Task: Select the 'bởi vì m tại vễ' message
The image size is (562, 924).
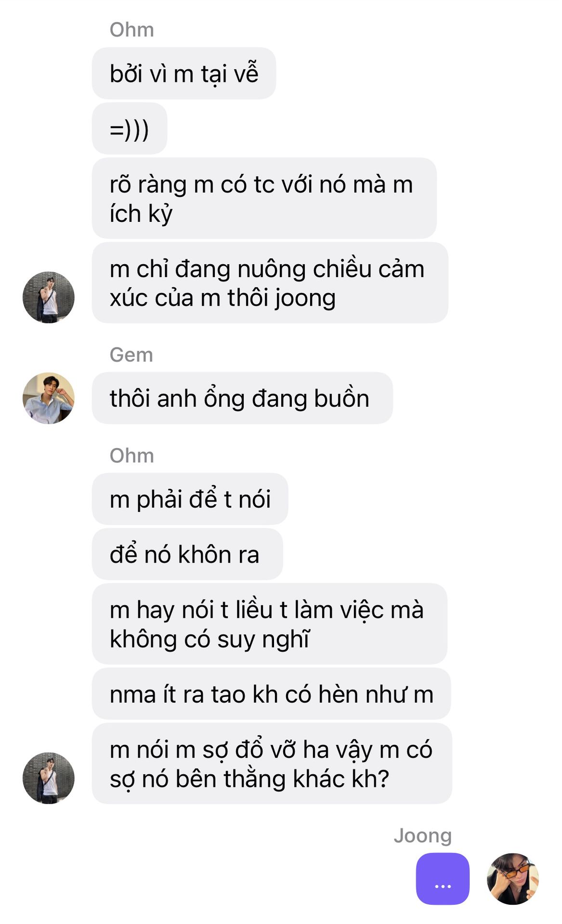Action: [x=184, y=73]
